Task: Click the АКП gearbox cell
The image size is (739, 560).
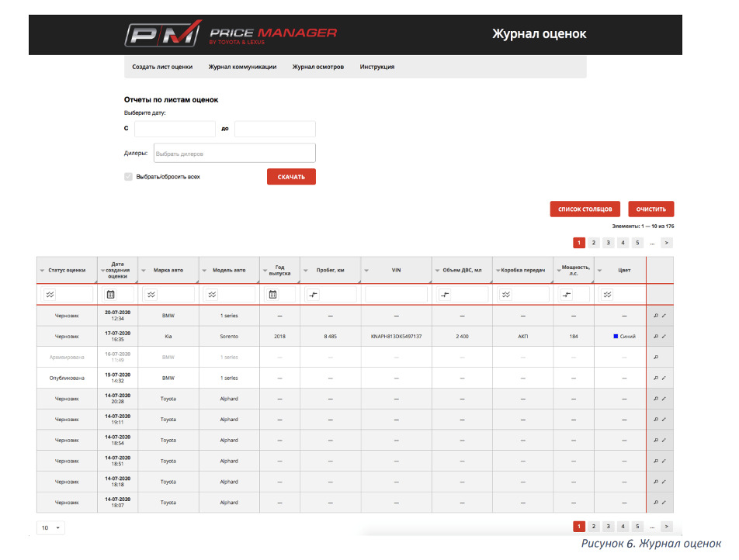Action: (522, 337)
